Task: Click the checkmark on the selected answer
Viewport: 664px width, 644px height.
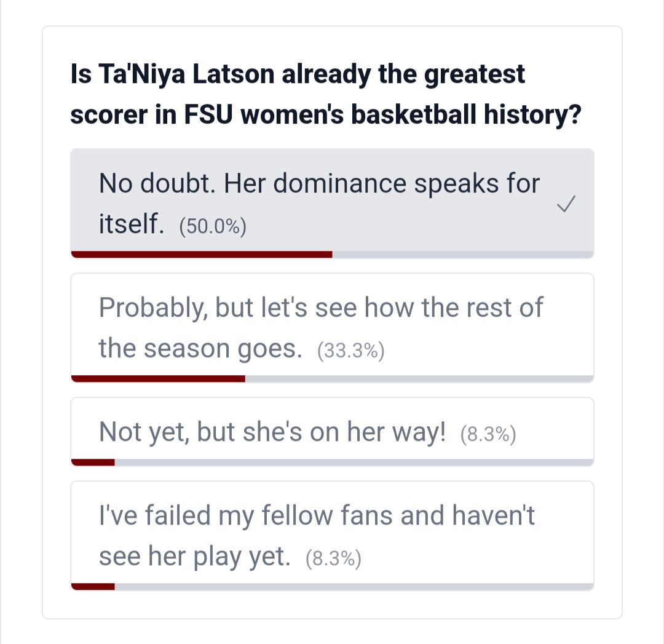Action: [566, 205]
